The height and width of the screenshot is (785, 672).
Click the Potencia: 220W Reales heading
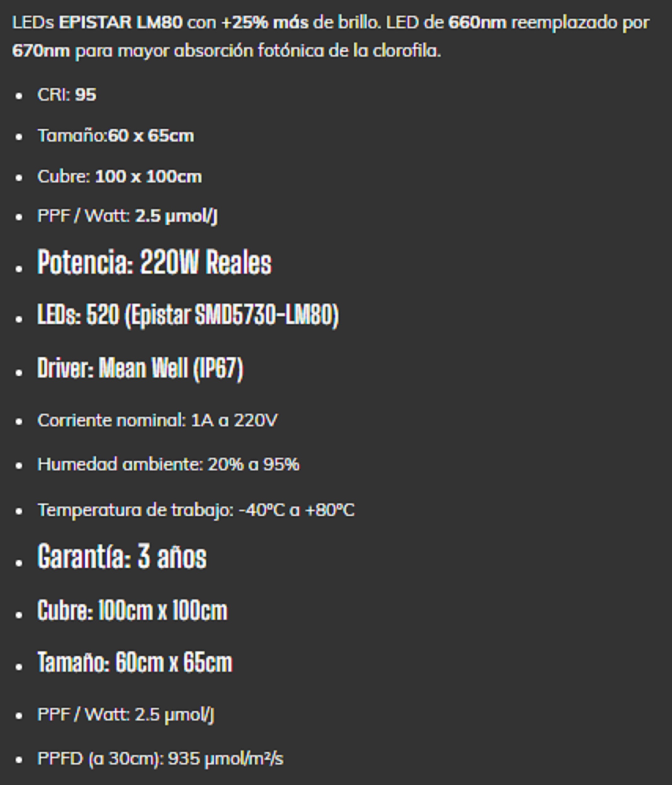[154, 262]
